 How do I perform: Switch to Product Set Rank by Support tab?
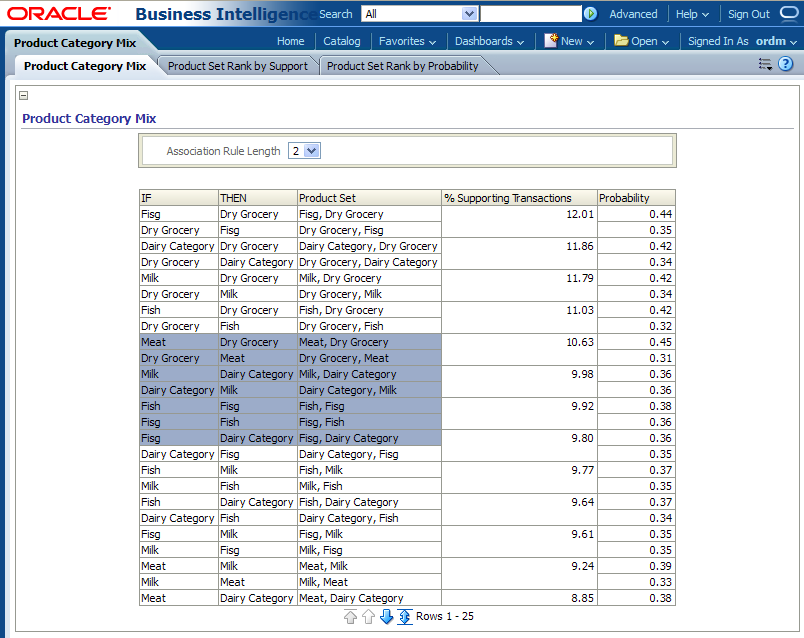238,66
